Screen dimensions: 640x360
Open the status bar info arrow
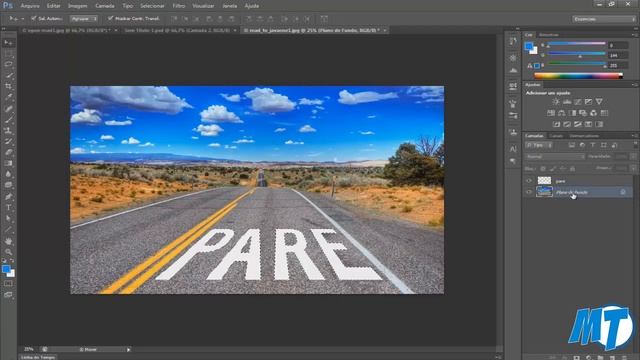[129, 349]
